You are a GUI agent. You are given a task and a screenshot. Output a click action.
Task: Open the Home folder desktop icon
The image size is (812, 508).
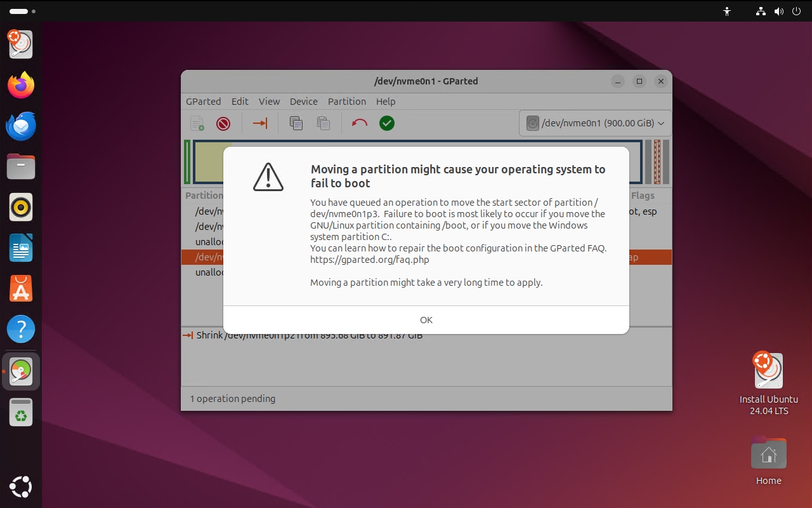tap(768, 461)
